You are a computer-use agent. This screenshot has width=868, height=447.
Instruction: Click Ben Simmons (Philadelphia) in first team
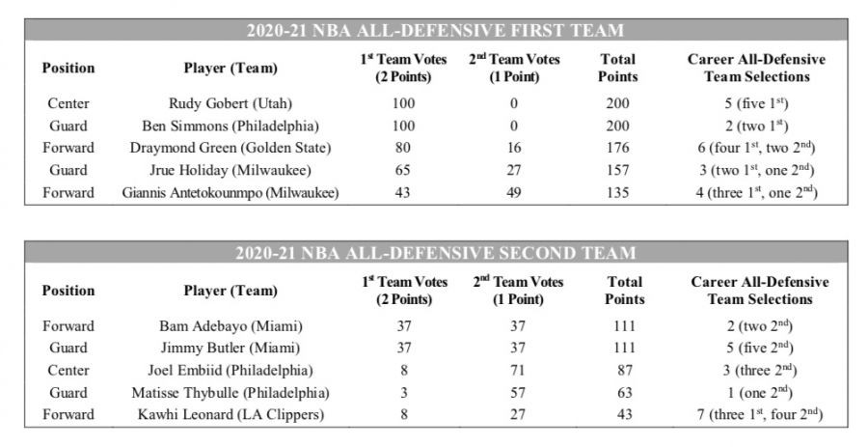tap(231, 126)
